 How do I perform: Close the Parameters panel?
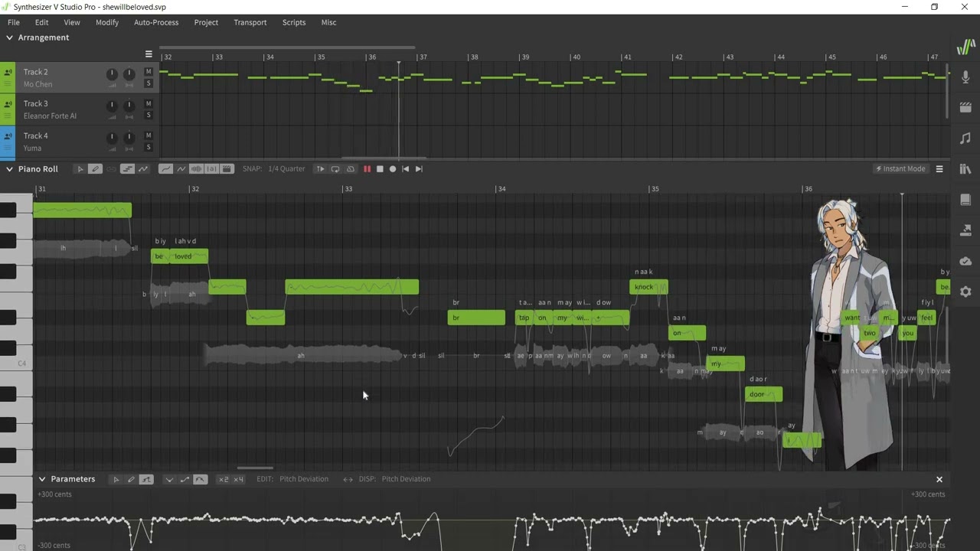(939, 479)
